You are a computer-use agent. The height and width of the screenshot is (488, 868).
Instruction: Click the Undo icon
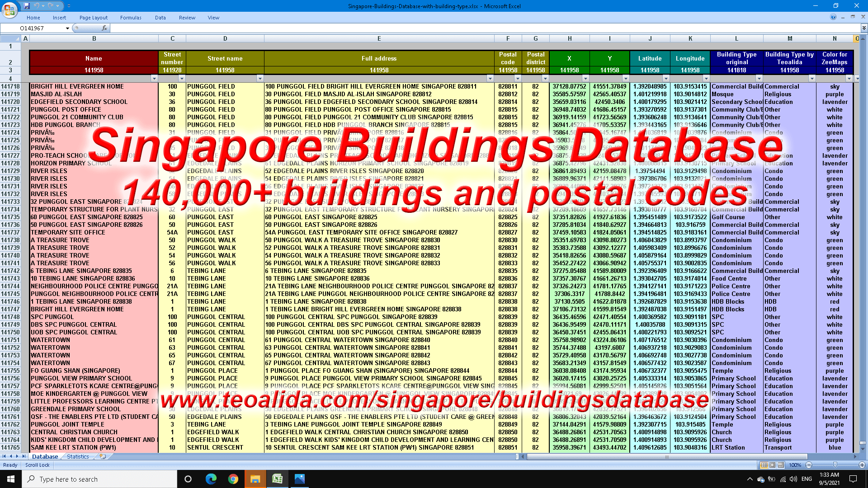tap(36, 5)
